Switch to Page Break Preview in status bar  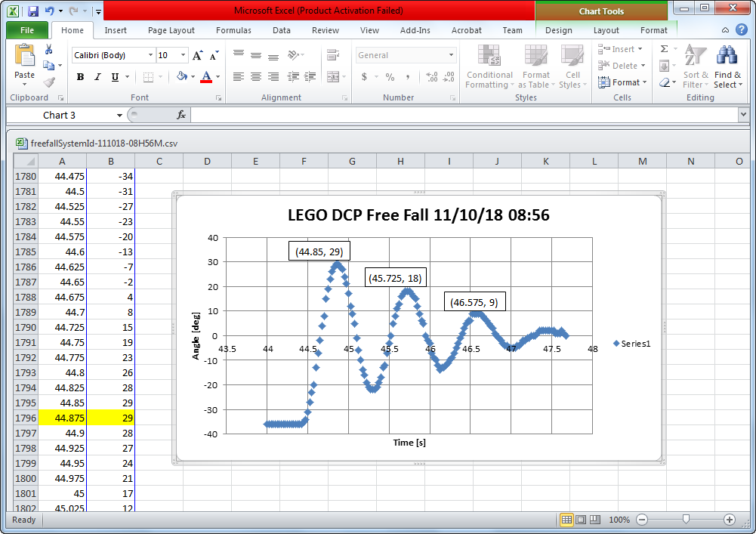595,520
